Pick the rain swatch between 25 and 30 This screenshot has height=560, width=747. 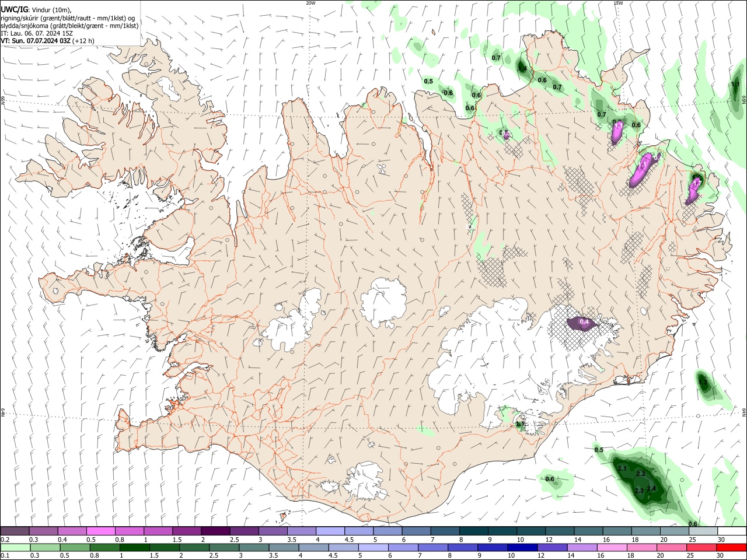(x=701, y=548)
